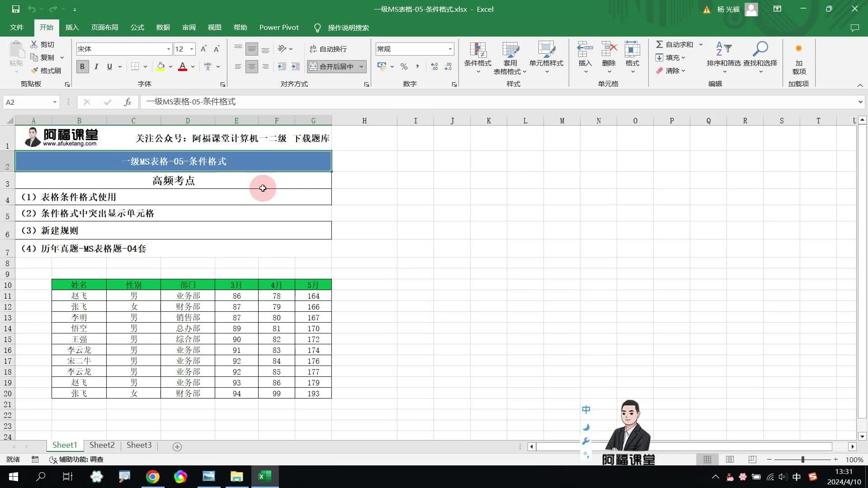This screenshot has height=488, width=868.
Task: Decrease indent icon in alignment group
Action: tap(282, 66)
